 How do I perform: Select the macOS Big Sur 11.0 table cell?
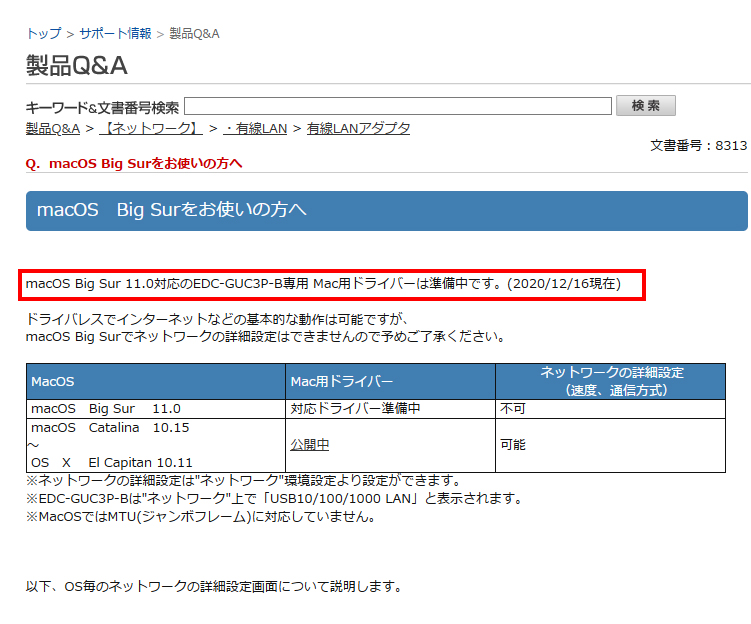click(x=106, y=409)
